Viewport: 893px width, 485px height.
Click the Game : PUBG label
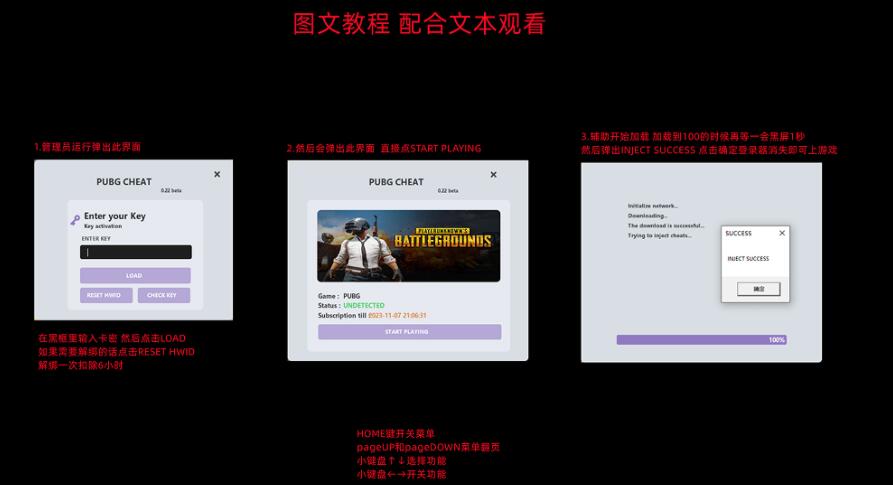coord(339,296)
